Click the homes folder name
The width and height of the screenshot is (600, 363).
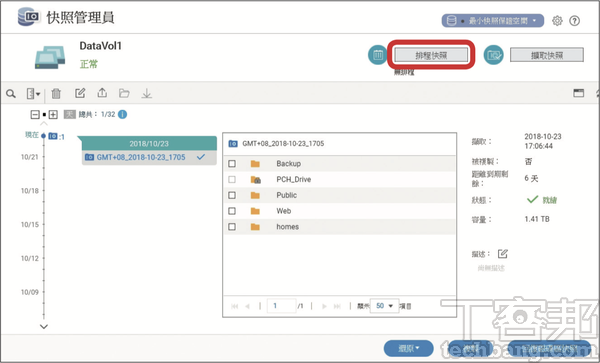287,227
